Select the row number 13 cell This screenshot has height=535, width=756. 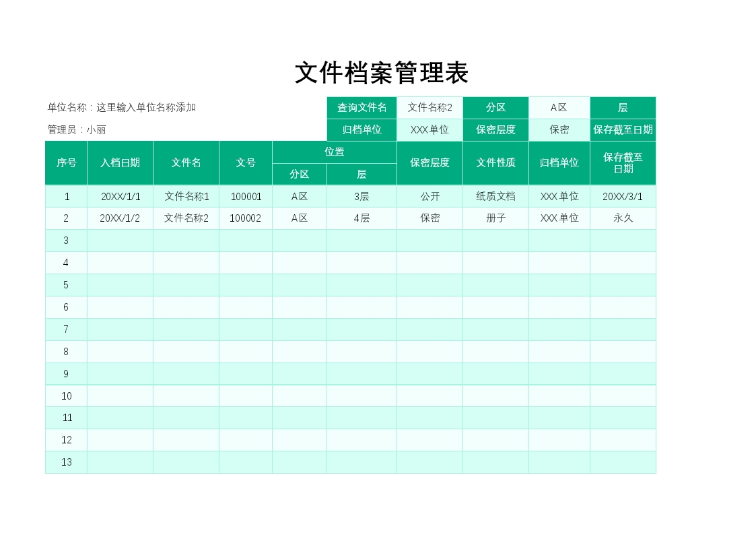[x=66, y=462]
